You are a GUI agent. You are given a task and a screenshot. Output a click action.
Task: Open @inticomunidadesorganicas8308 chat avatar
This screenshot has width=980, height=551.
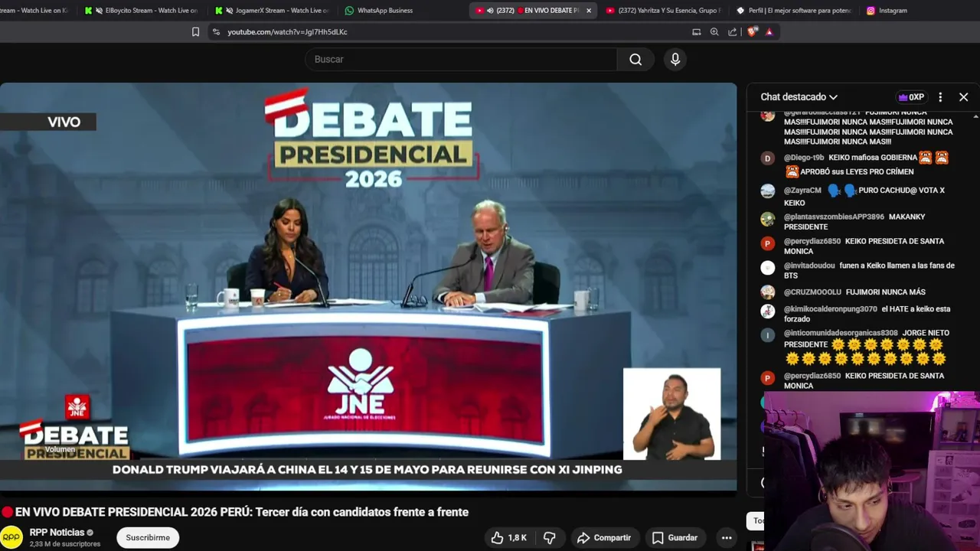[x=767, y=335]
